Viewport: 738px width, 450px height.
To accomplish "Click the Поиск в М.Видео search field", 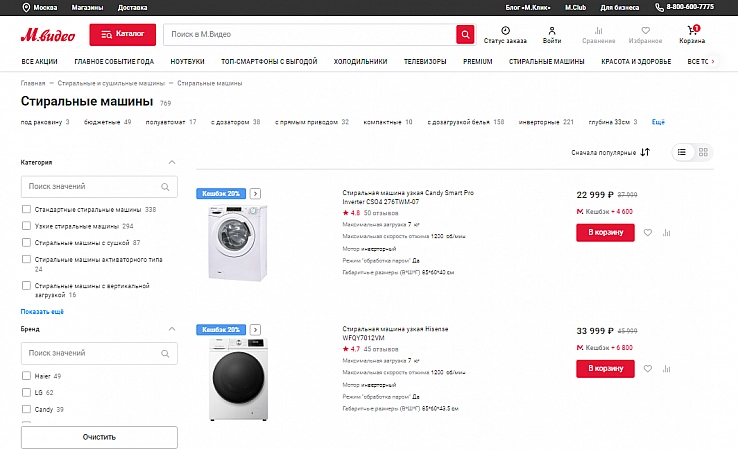I will coord(310,34).
